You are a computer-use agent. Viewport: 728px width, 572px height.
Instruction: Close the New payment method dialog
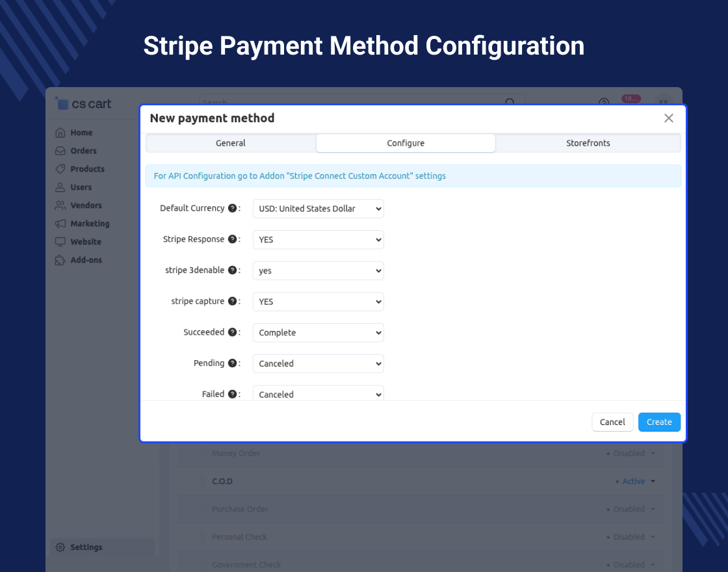point(668,118)
